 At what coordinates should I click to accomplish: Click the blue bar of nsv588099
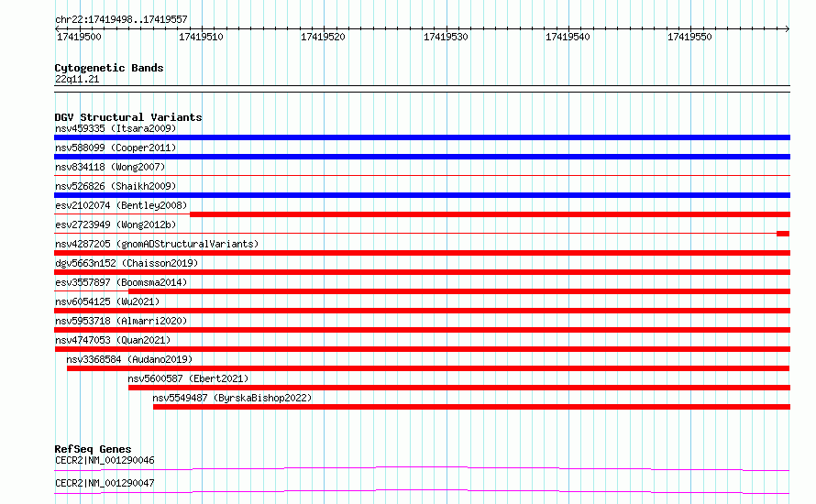point(422,157)
